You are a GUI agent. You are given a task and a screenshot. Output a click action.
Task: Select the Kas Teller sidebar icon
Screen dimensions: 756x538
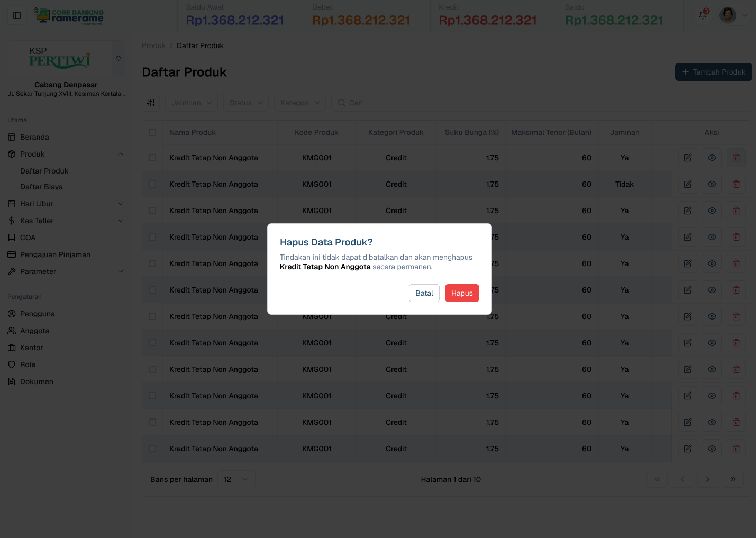[12, 221]
